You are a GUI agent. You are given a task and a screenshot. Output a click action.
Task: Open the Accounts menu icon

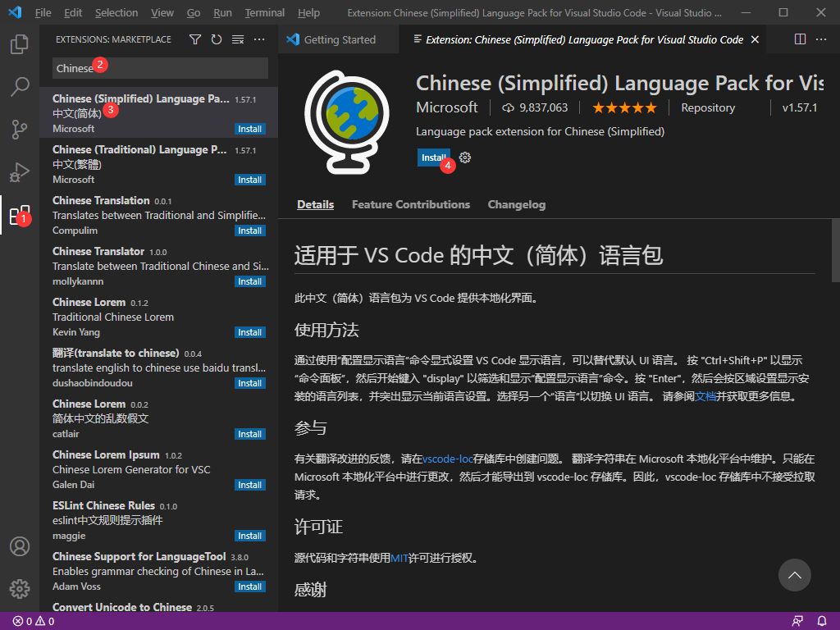20,546
